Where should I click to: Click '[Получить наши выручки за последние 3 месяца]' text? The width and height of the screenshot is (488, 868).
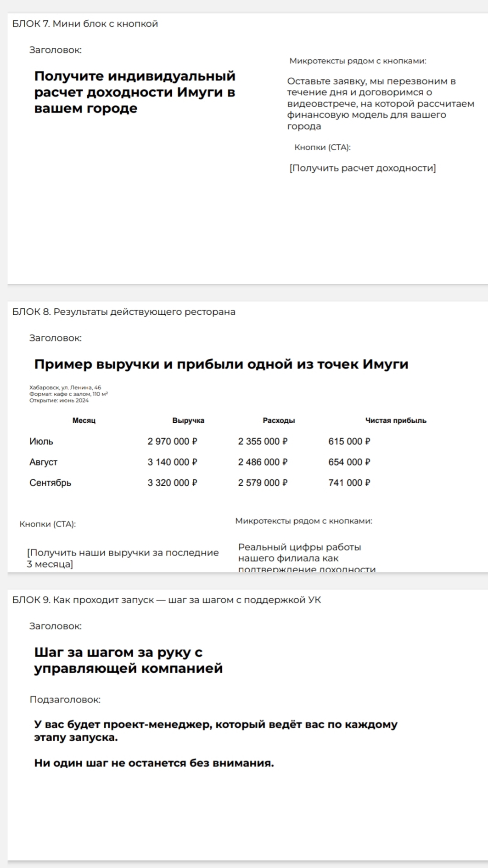click(x=123, y=558)
